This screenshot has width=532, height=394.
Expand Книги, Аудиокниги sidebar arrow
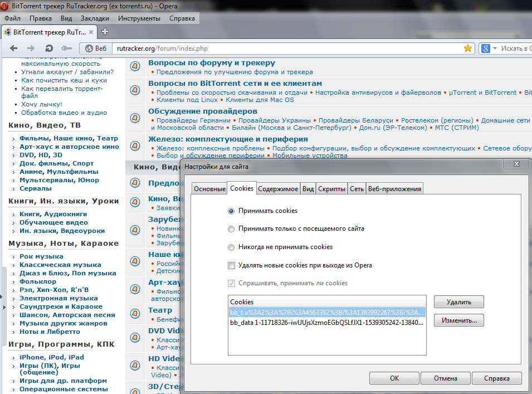pyautogui.click(x=13, y=215)
